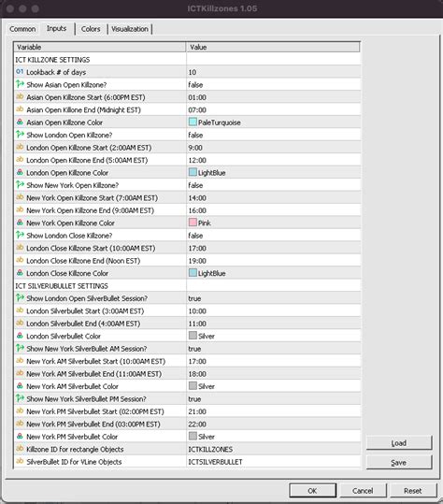Click the Value column header
The width and height of the screenshot is (443, 504).
[274, 47]
